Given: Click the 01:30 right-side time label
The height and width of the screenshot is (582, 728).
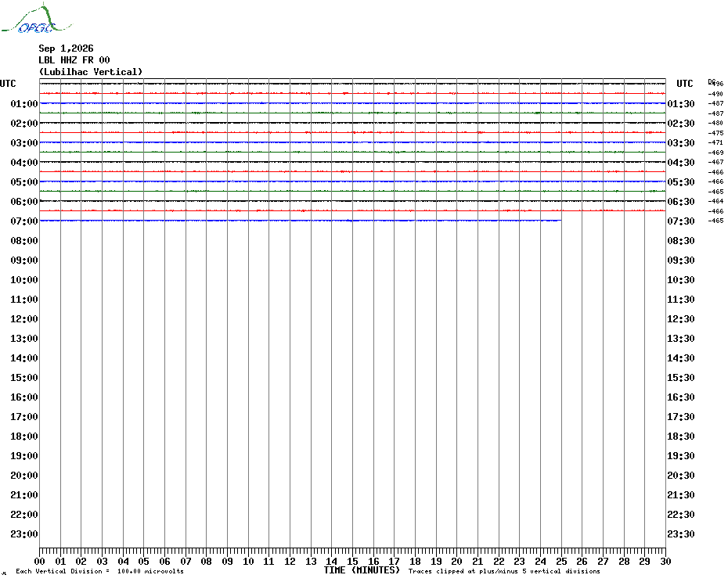Looking at the screenshot, I should (681, 104).
